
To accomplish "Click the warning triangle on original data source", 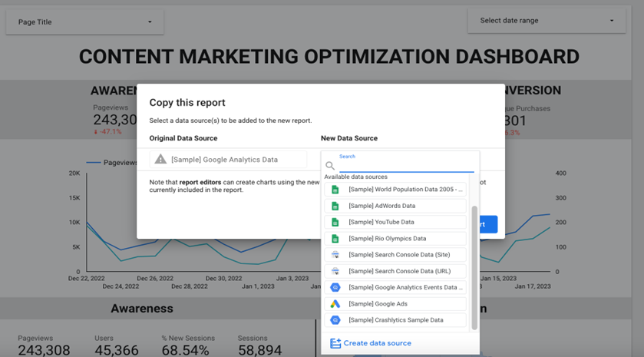I will point(160,159).
